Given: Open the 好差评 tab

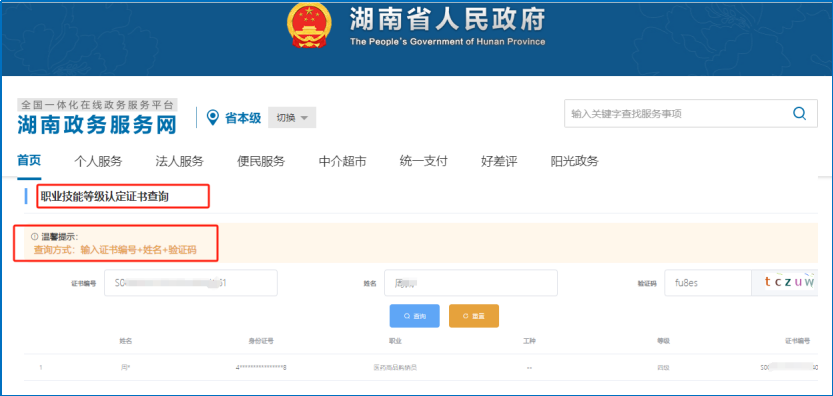Looking at the screenshot, I should [499, 161].
